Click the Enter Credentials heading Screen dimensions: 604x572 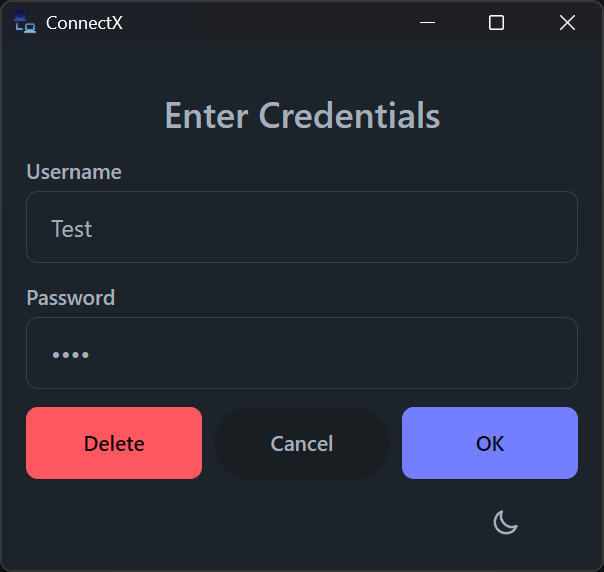302,115
